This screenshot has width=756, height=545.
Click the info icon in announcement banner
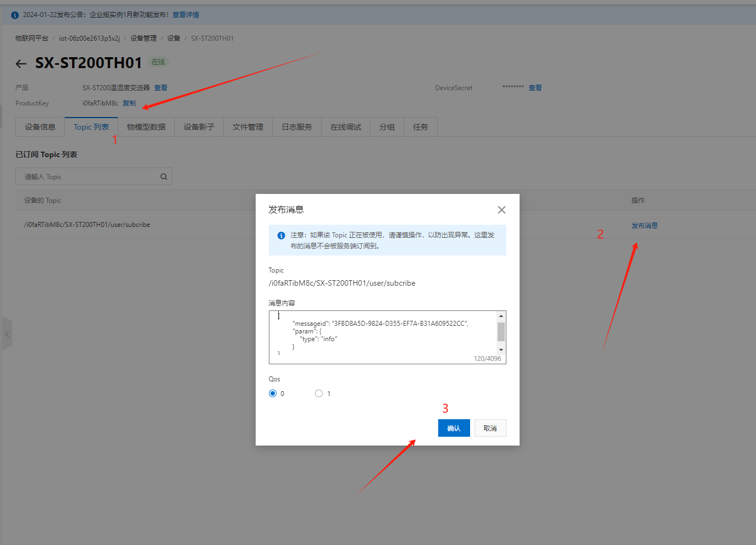(x=15, y=15)
